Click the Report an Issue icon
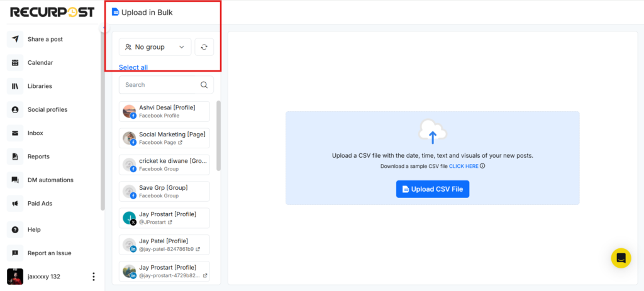 15,253
